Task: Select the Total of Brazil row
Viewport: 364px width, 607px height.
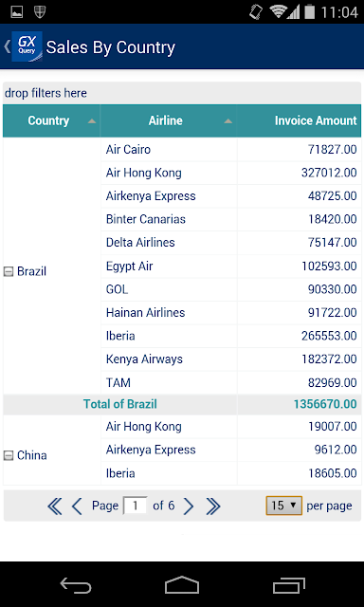Action: pyautogui.click(x=182, y=405)
